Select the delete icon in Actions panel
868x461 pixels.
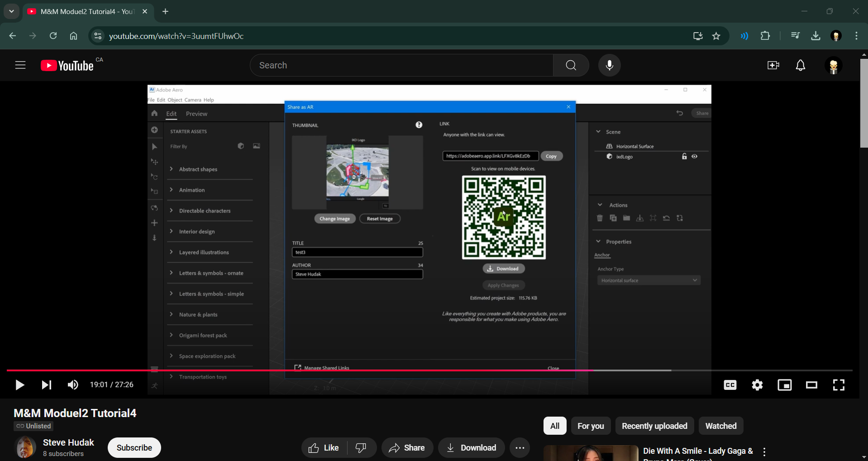[x=600, y=218]
